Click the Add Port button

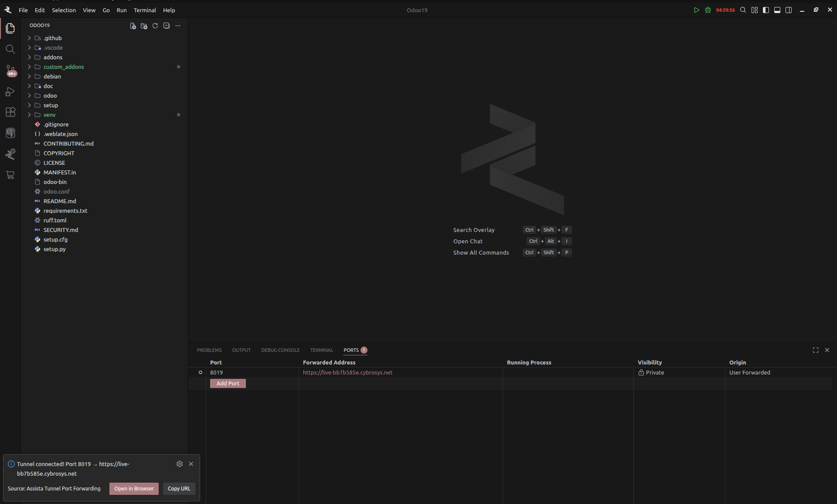pos(228,383)
